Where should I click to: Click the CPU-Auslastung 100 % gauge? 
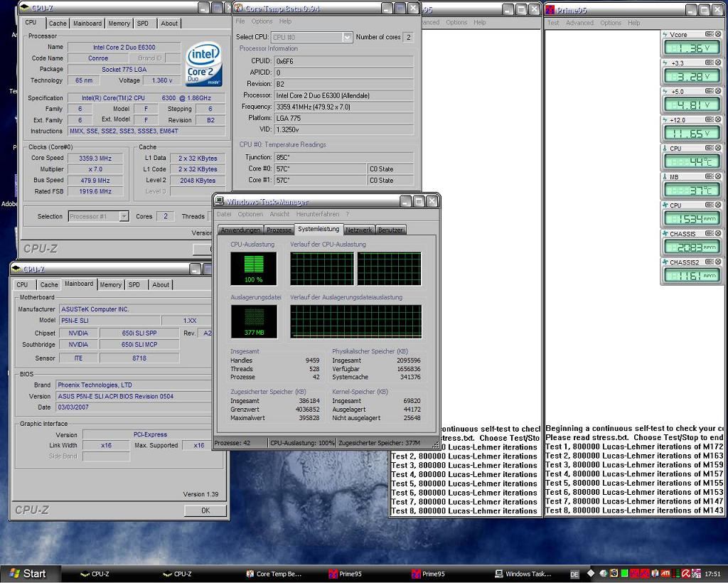(254, 269)
